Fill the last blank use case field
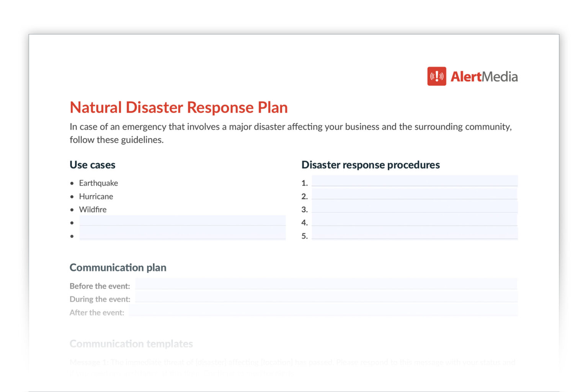Screen dimensions: 588x392 [183, 233]
